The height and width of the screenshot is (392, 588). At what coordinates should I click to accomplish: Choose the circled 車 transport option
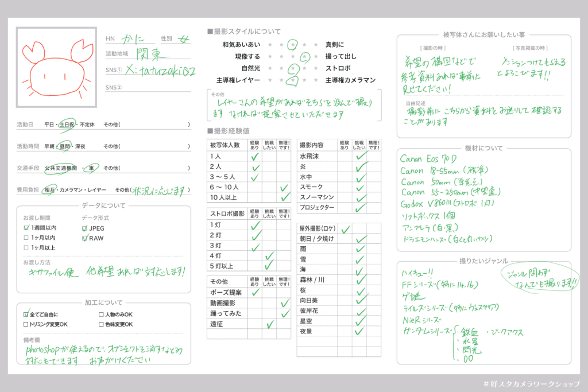pyautogui.click(x=91, y=168)
